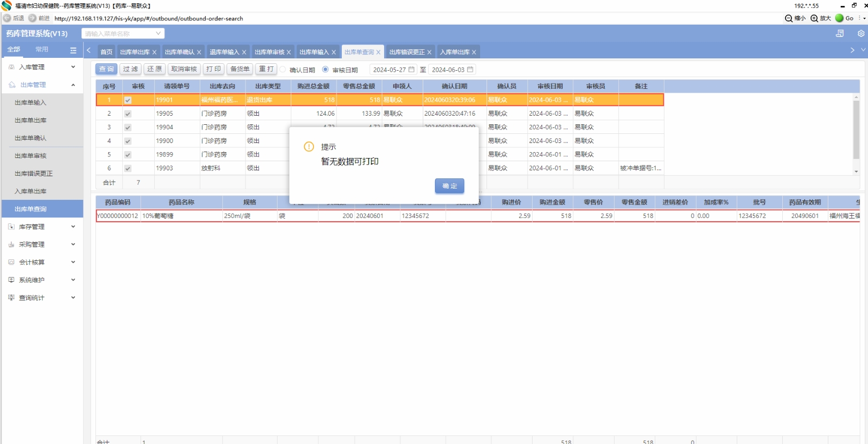Open the end date calendar icon

[x=470, y=70]
